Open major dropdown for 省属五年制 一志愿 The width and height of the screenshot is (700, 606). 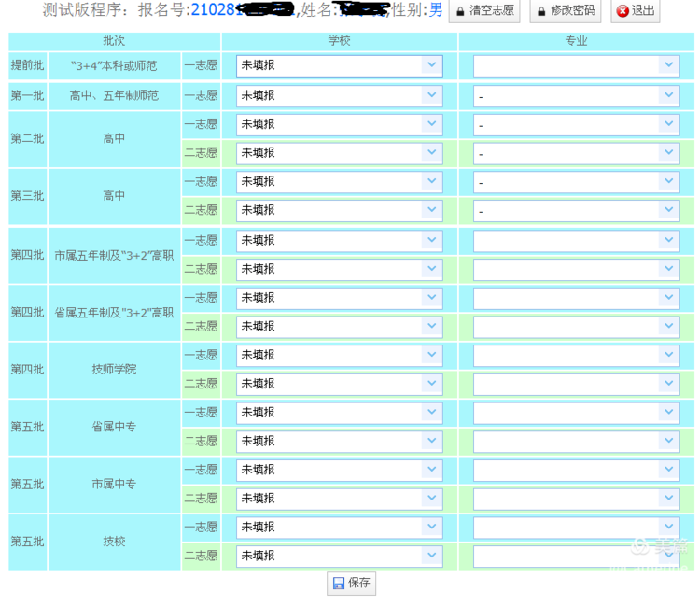coord(577,298)
